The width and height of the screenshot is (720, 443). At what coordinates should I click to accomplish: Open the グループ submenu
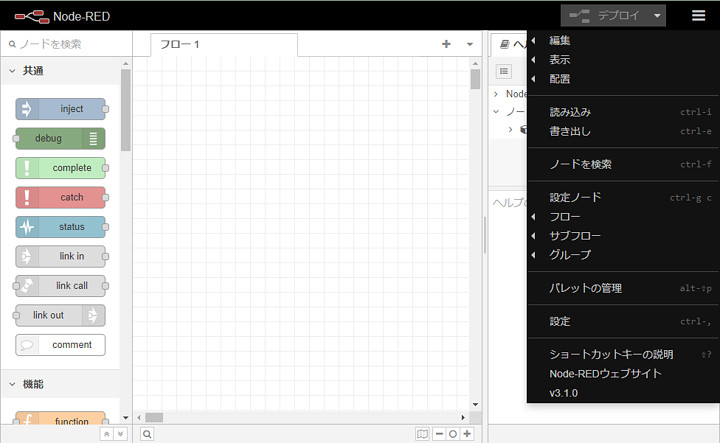(624, 255)
